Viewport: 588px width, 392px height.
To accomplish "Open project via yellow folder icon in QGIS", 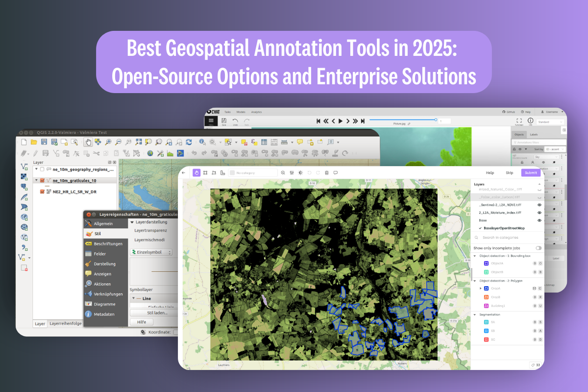I will click(x=34, y=142).
